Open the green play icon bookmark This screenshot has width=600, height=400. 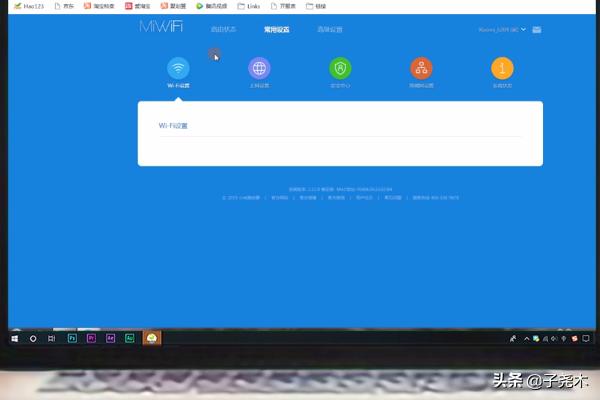(211, 6)
